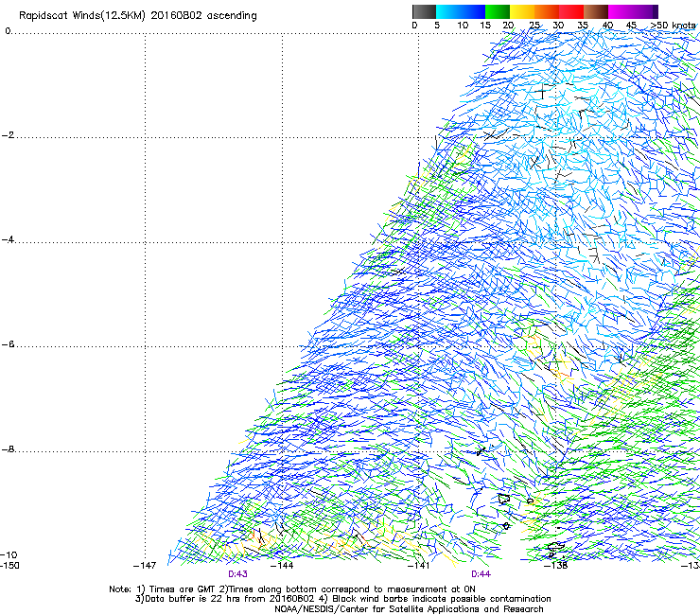The image size is (700, 615).
Task: Click the legend label '40'
Action: click(x=607, y=26)
